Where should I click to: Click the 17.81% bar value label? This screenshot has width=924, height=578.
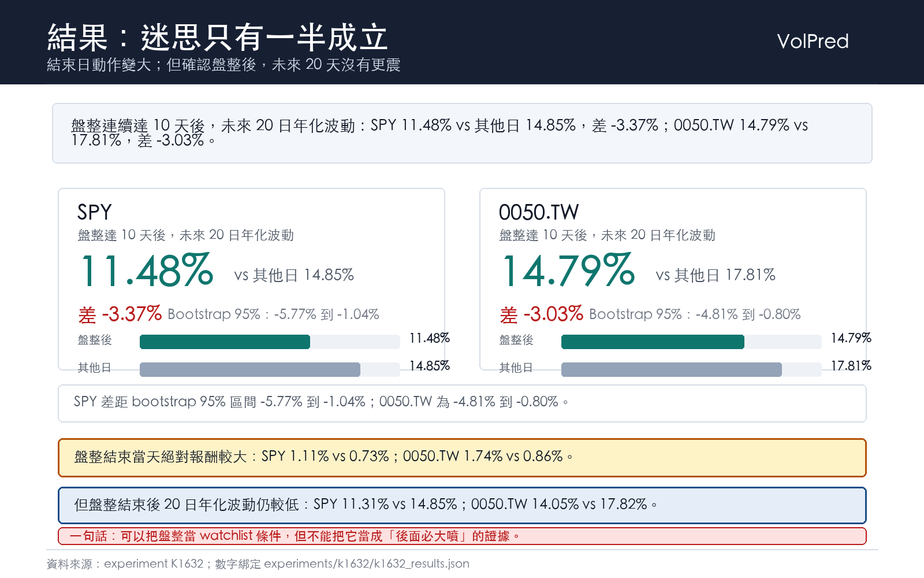(851, 366)
